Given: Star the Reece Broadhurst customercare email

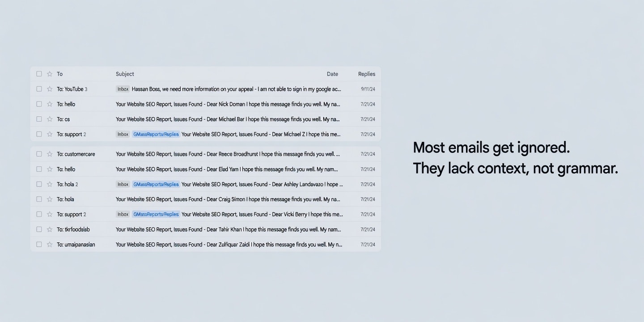Looking at the screenshot, I should coord(50,154).
